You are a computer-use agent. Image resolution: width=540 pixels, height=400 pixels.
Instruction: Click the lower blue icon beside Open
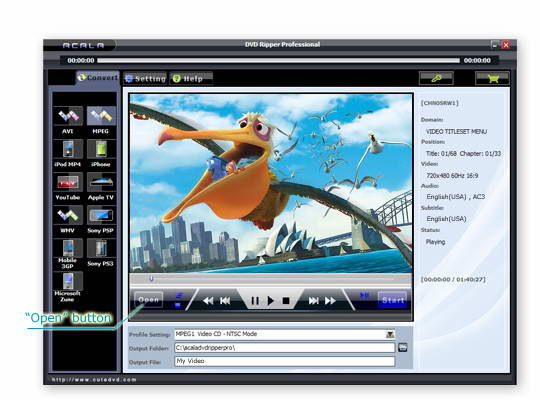pos(178,305)
